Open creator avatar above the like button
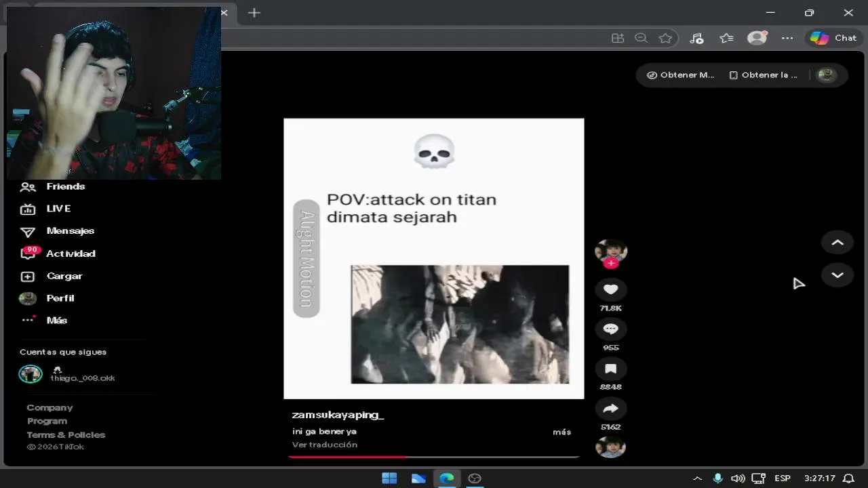 coord(611,251)
